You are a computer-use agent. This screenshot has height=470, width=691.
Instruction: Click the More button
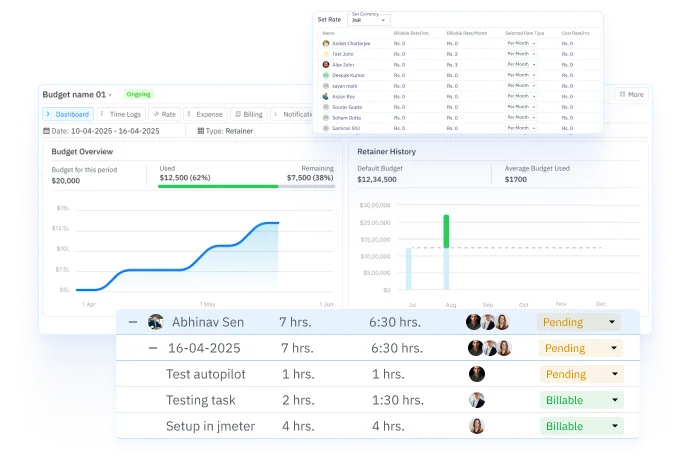click(631, 94)
